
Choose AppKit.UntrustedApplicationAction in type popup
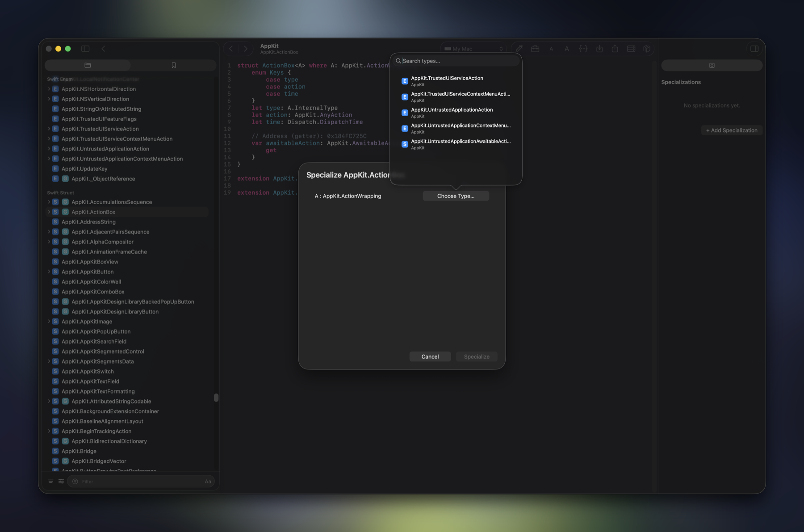point(456,113)
